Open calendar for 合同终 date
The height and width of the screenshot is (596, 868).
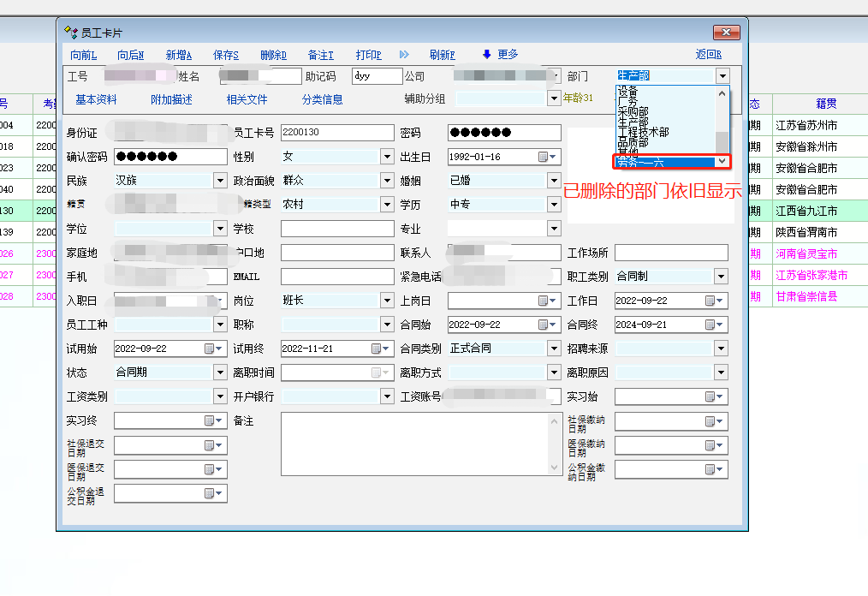[710, 325]
